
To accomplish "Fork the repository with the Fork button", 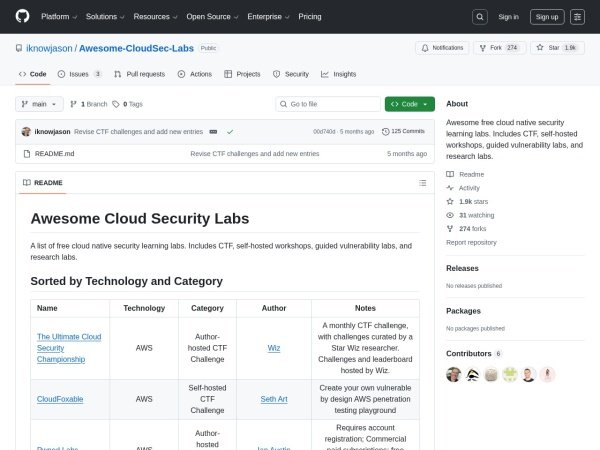I will [x=499, y=48].
